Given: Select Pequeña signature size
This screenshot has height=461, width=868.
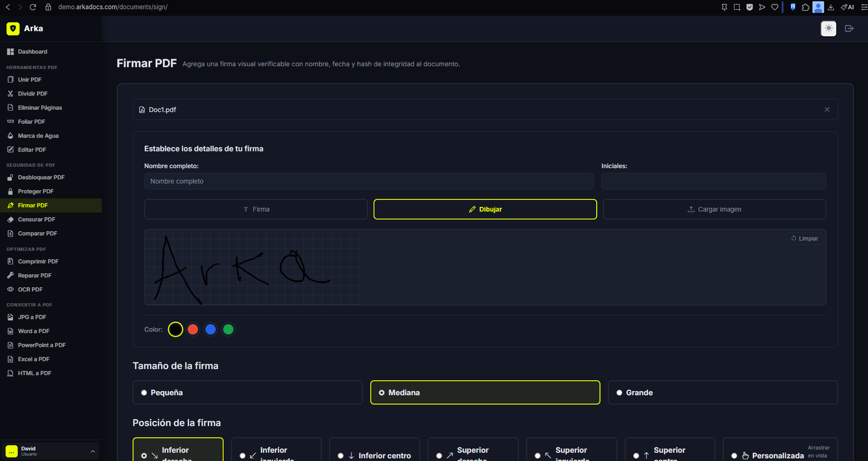Looking at the screenshot, I should point(247,393).
